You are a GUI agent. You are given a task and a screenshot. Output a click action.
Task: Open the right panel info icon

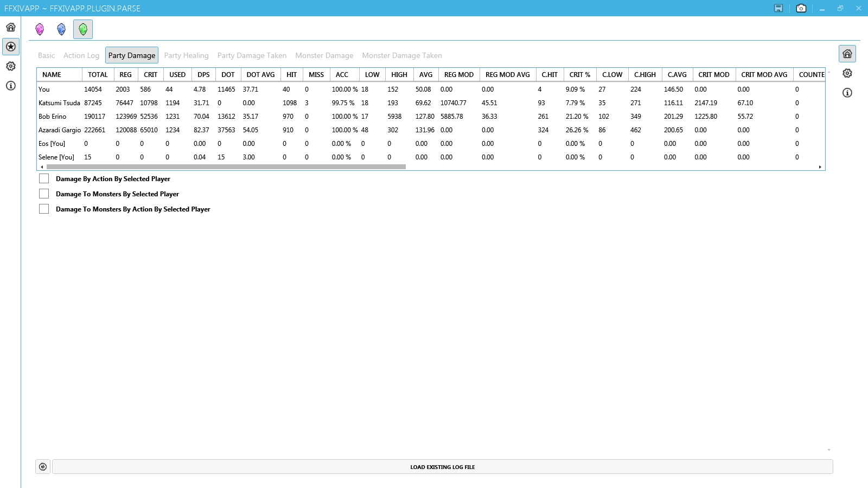click(847, 93)
